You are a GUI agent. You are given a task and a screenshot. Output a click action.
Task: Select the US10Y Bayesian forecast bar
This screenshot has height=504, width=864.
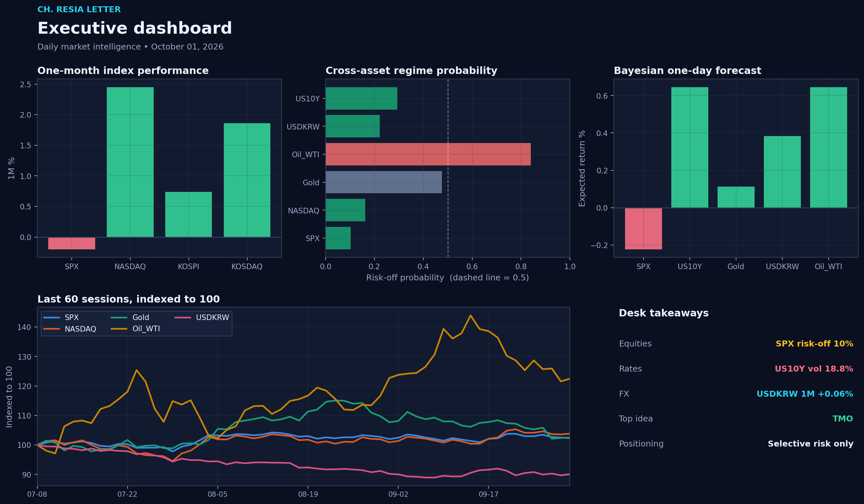[x=690, y=147]
